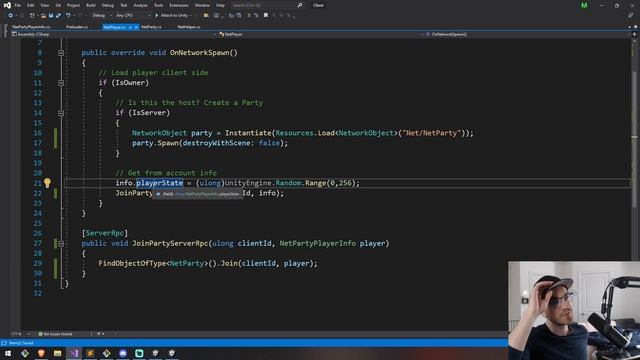Open the Build menu
Image resolution: width=640 pixels, height=360 pixels.
click(91, 5)
